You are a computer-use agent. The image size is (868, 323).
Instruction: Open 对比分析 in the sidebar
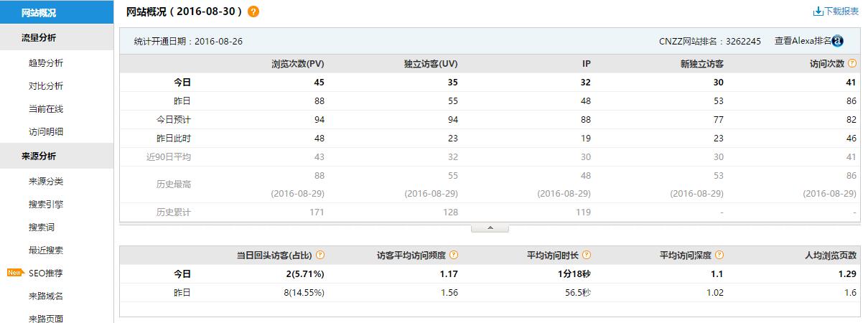click(x=46, y=86)
